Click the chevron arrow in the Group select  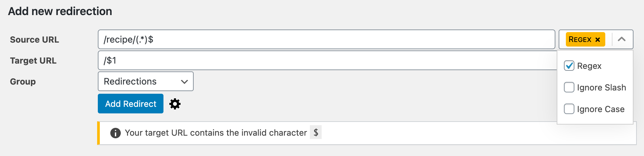[x=184, y=82]
